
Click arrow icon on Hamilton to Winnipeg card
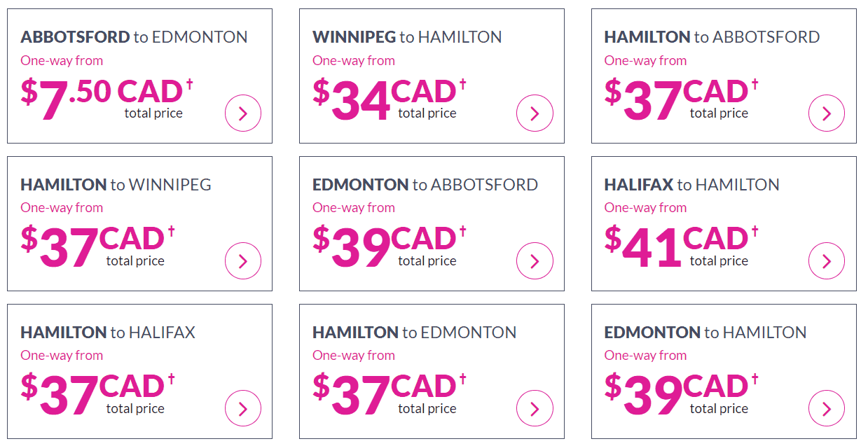pyautogui.click(x=243, y=261)
